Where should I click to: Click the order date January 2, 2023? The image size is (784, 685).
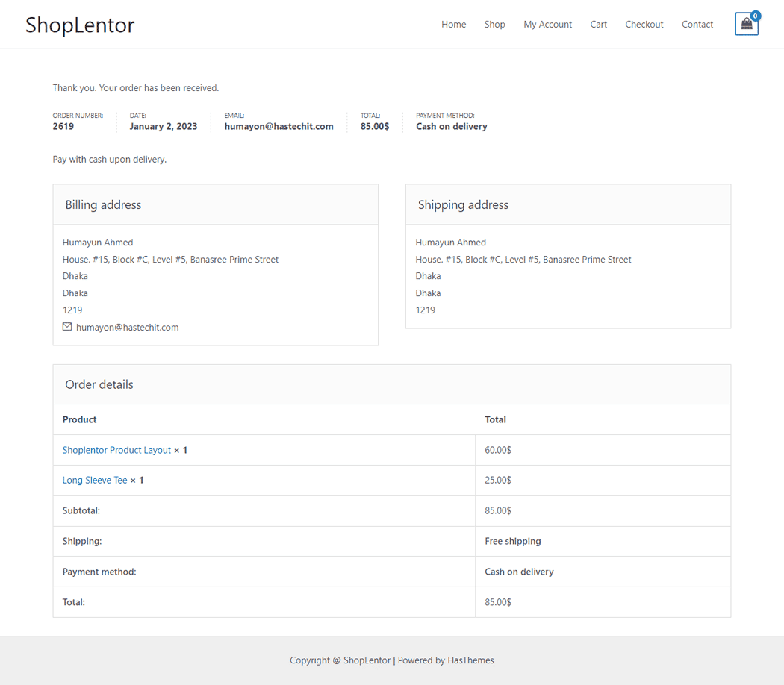point(164,127)
